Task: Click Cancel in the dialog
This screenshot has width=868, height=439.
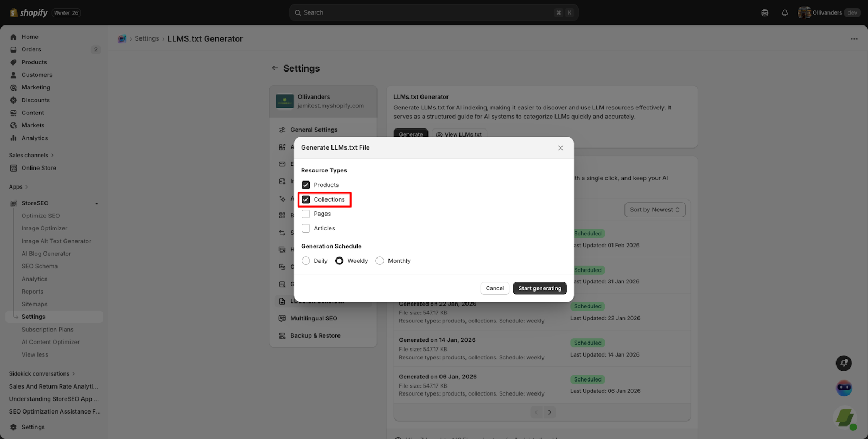Action: tap(495, 288)
